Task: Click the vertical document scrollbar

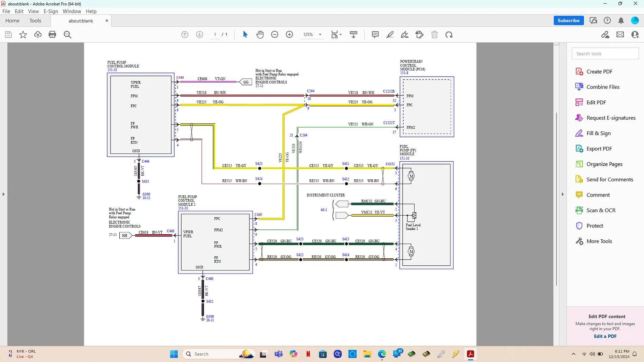Action: (x=556, y=199)
